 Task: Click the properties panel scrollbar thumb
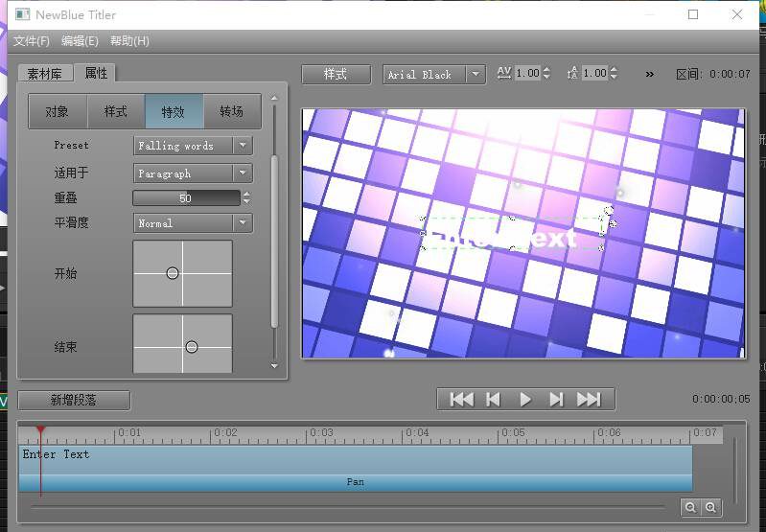(x=274, y=241)
